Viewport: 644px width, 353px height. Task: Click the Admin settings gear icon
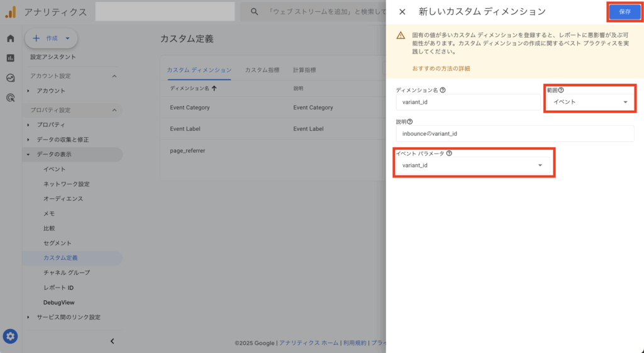[10, 336]
